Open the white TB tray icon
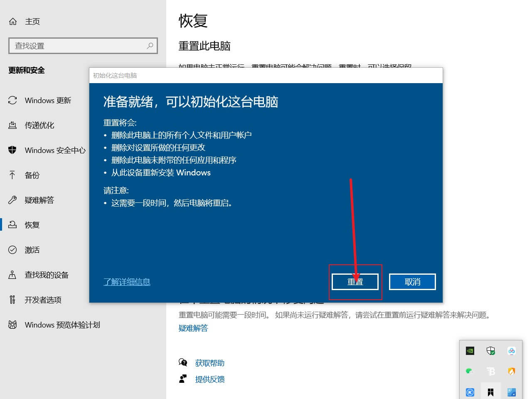The image size is (532, 399). 491,372
